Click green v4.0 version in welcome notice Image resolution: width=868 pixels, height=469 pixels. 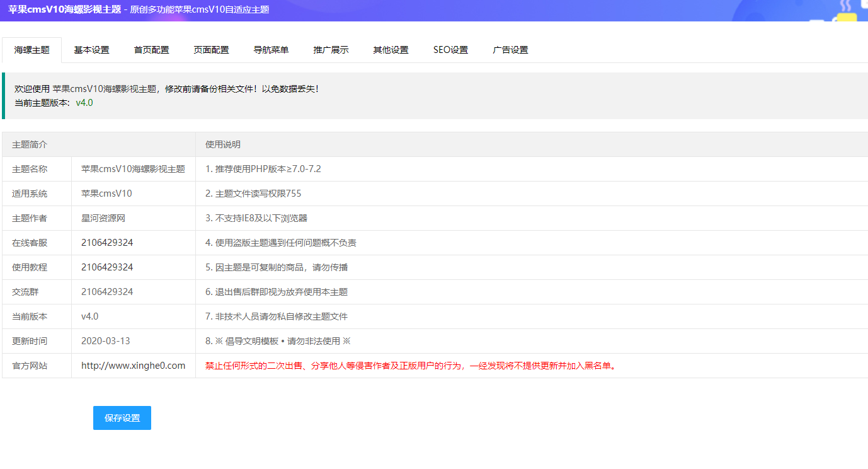84,103
